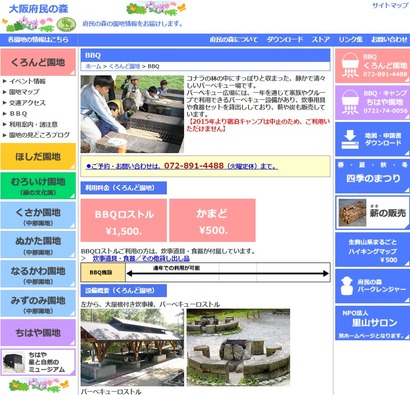
Task: Open 園地マップ in the sidebar
Action: click(24, 92)
